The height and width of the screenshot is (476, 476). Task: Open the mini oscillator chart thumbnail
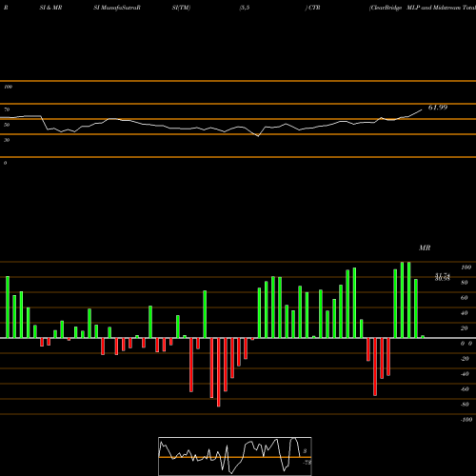[x=235, y=456]
